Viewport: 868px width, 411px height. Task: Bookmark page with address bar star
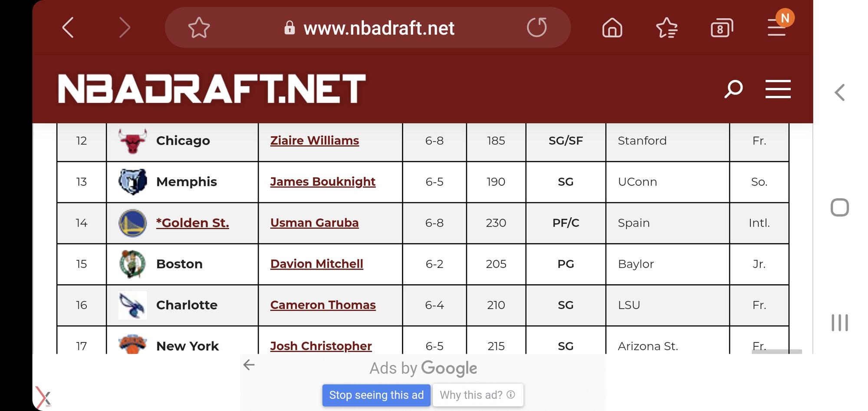(x=199, y=28)
